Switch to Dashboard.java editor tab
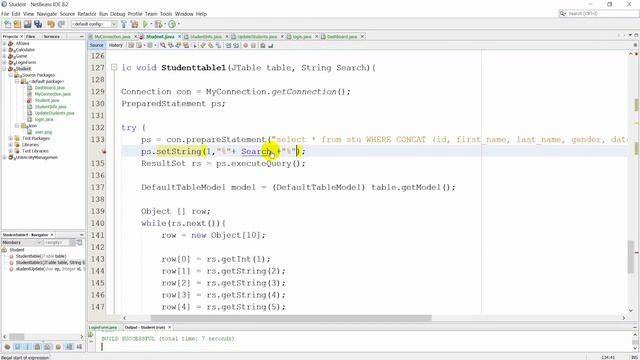The width and height of the screenshot is (640, 360). pos(342,37)
